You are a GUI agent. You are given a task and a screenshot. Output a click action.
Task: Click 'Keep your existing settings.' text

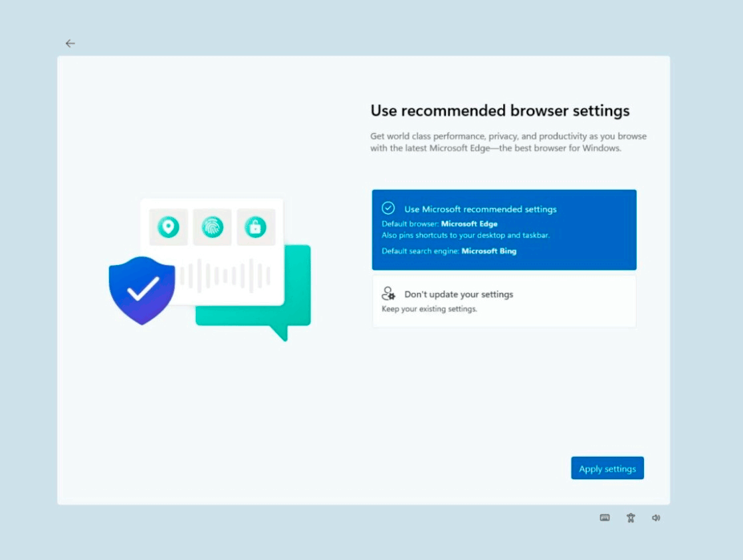point(429,309)
